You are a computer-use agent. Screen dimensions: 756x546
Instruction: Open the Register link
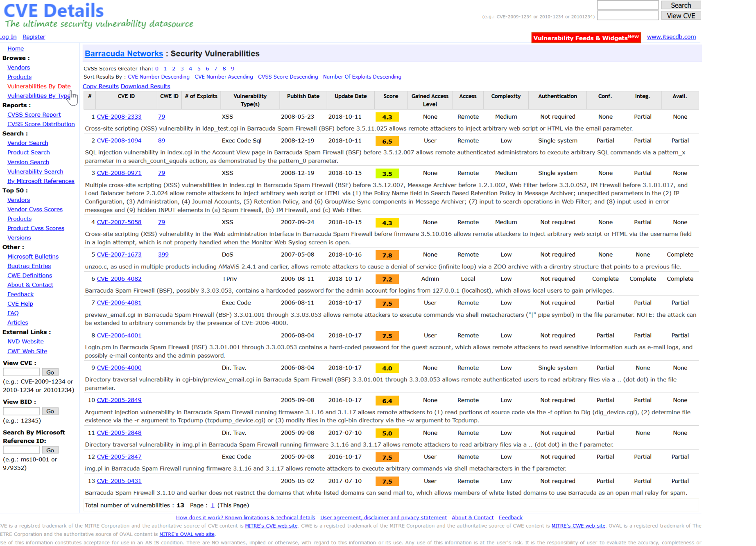(34, 37)
